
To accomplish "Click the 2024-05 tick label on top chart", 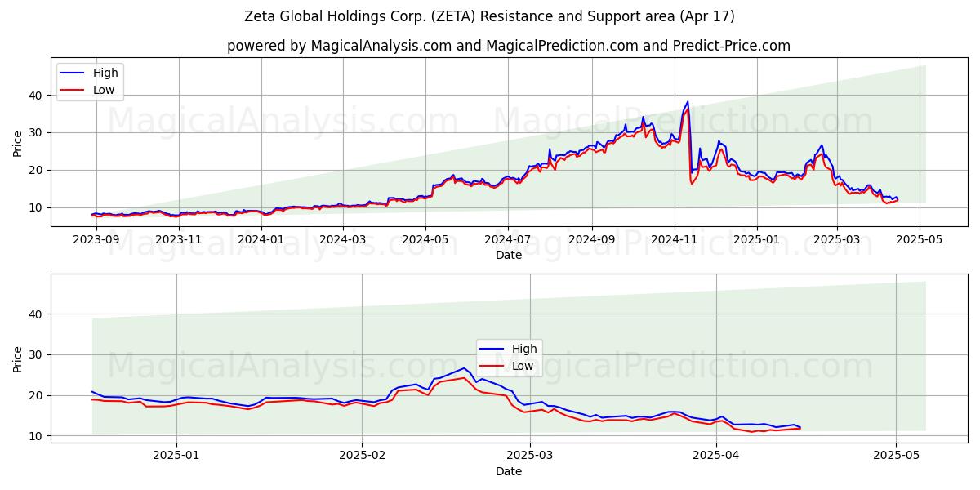I will point(425,240).
